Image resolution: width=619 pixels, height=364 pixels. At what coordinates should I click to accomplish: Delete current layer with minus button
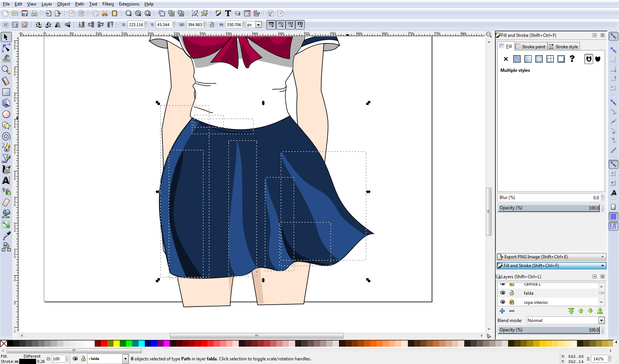coord(512,311)
